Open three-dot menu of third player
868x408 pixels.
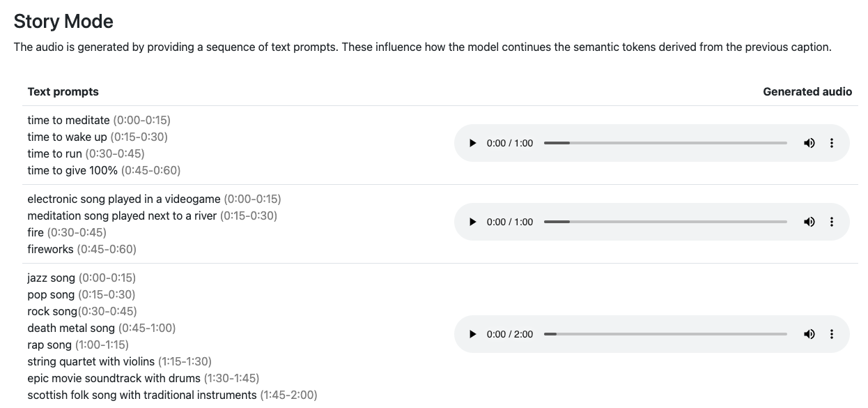(x=832, y=334)
